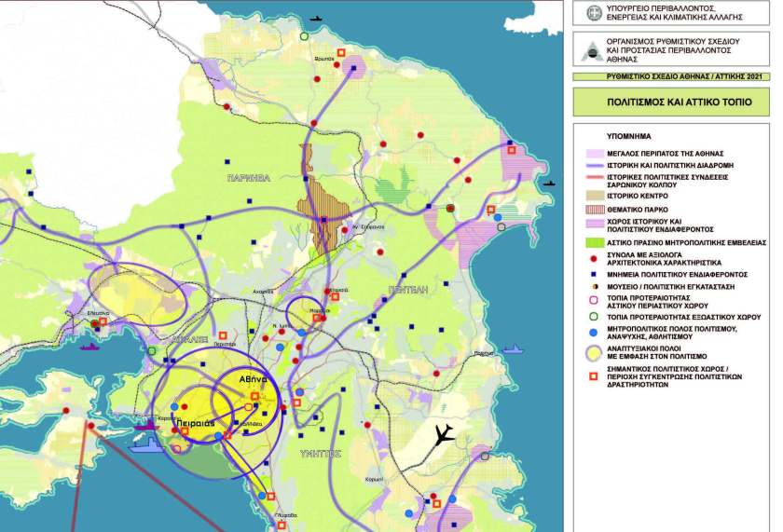Image resolution: width=783 pixels, height=532 pixels.
Task: Click the black ship icon off the east coast
Action: tap(549, 184)
